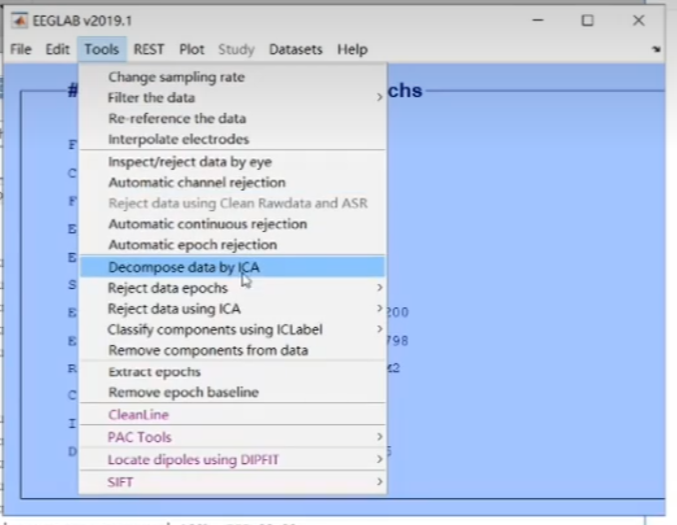Maximize the EEGLAB window
This screenshot has width=677, height=525.
click(587, 20)
